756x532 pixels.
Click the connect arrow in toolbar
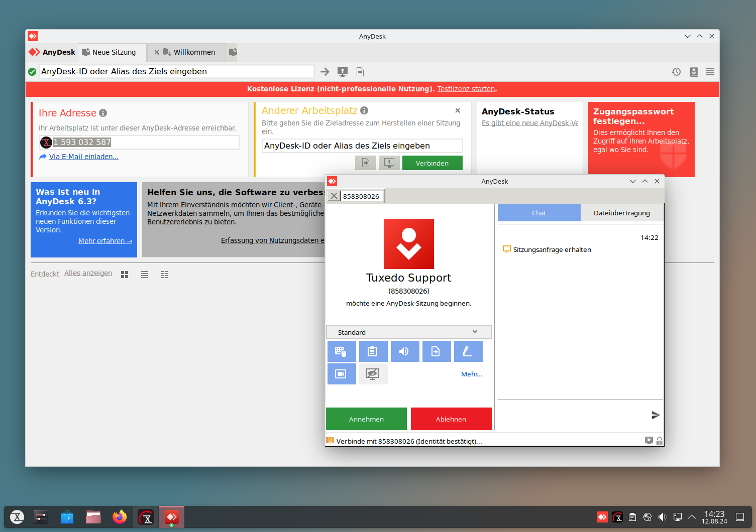pyautogui.click(x=325, y=72)
